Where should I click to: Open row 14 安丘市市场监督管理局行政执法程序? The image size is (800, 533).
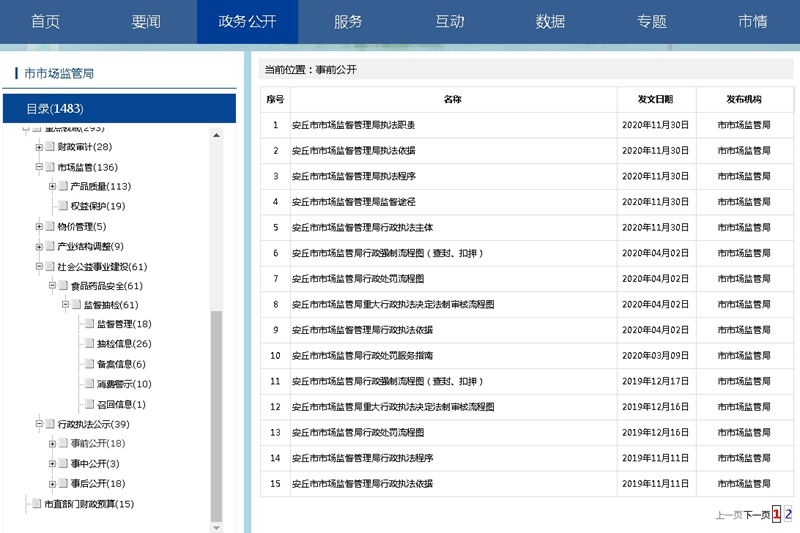click(362, 458)
